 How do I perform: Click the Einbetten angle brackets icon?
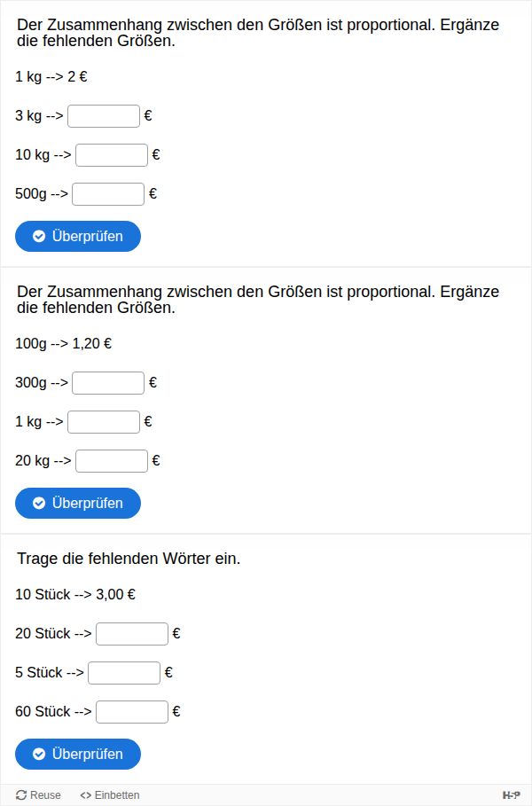tap(85, 795)
